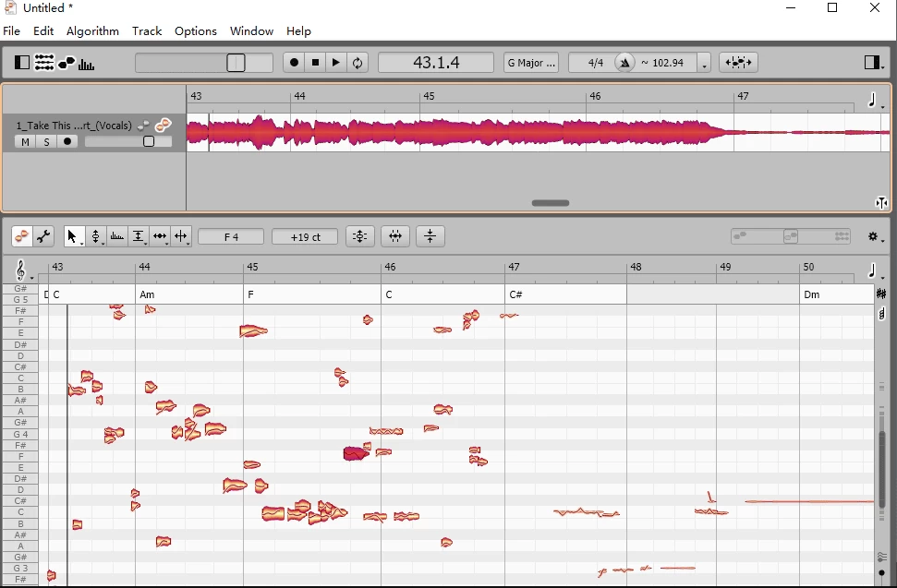This screenshot has height=588, width=897.
Task: Mute the Take This Vocals track
Action: point(25,141)
